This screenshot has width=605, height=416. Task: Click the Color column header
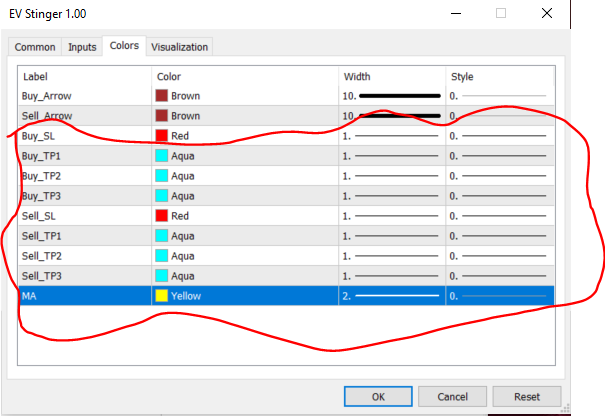click(x=245, y=76)
